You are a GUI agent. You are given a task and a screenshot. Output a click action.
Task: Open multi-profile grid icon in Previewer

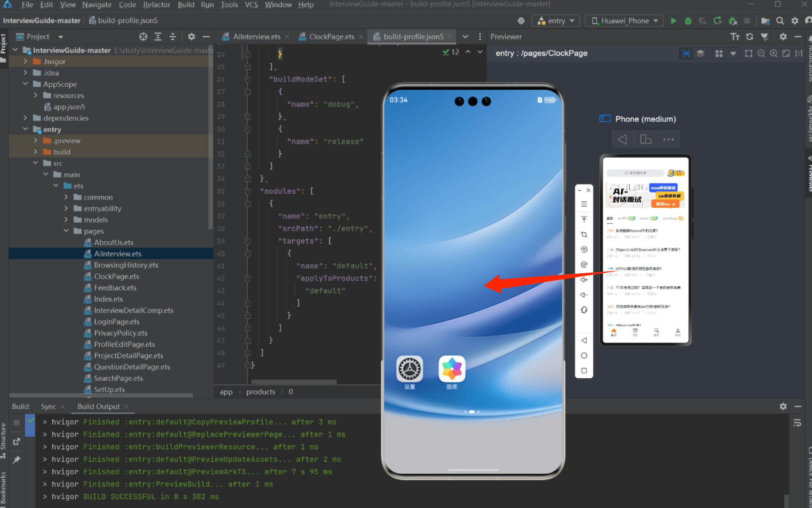click(719, 53)
